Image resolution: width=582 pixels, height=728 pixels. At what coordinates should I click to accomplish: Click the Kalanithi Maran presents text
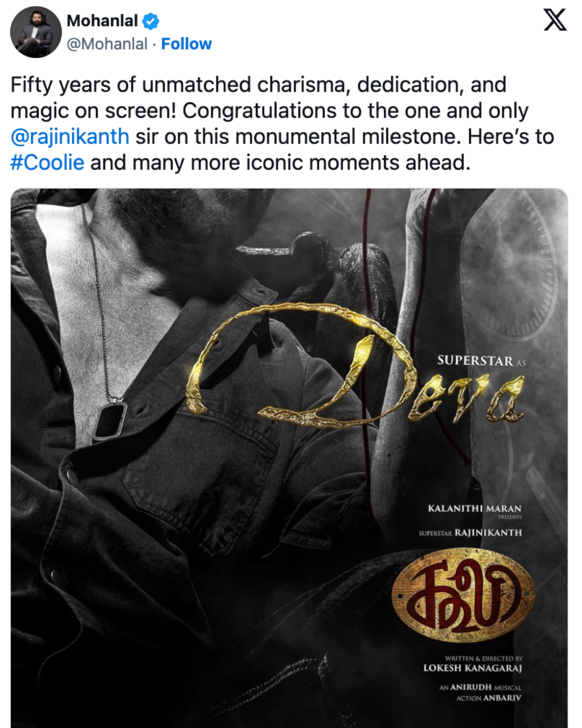pos(475,512)
